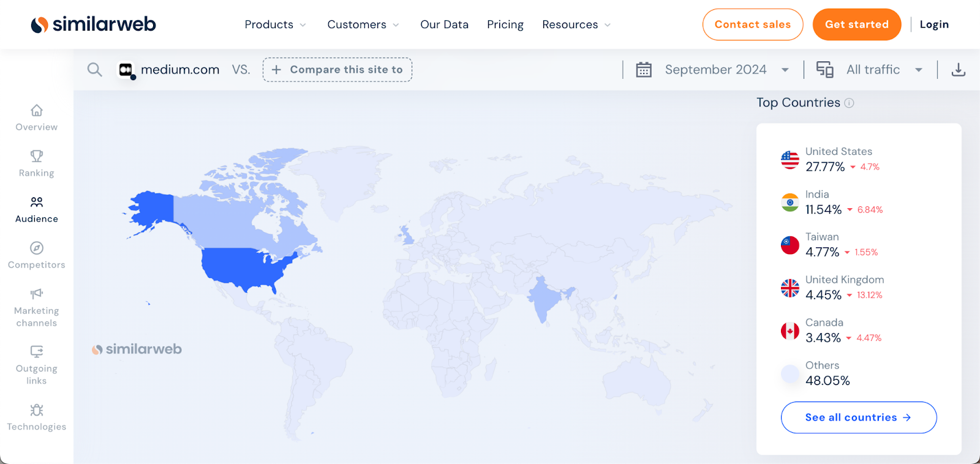Click the 13.12% change indicator

click(x=865, y=295)
